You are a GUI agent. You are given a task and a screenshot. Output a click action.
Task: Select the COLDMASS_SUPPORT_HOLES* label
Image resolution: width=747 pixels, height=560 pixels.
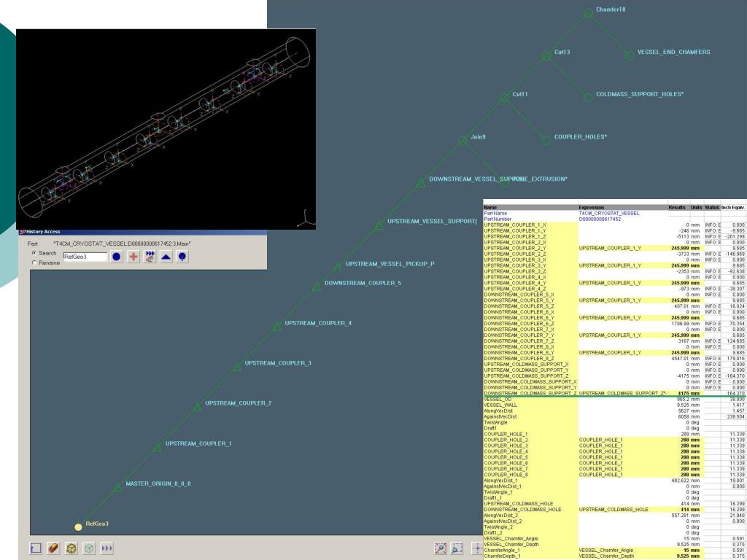click(x=640, y=94)
